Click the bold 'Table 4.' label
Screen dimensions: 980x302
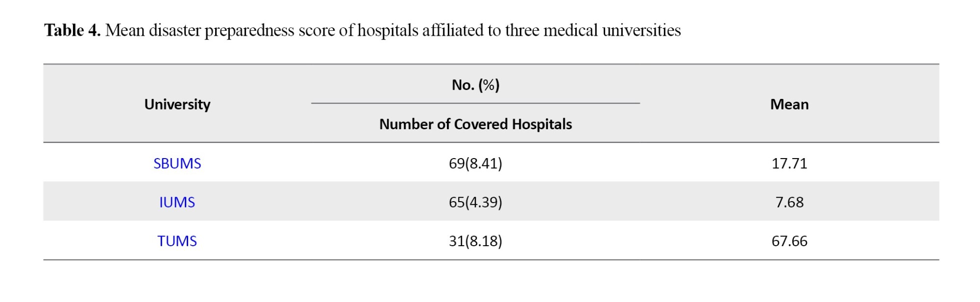(73, 30)
